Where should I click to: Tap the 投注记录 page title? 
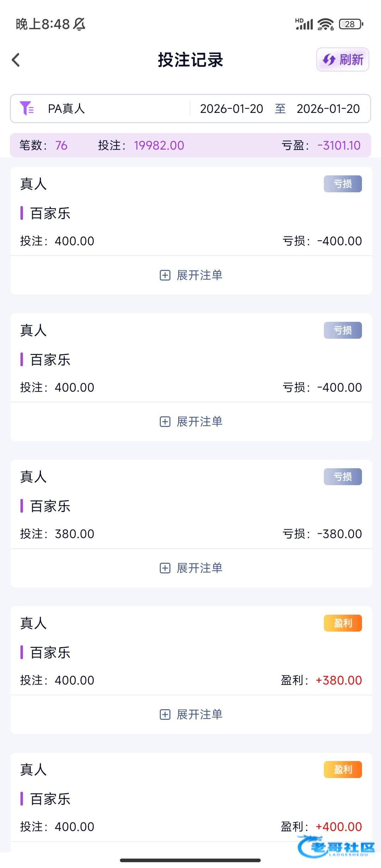(190, 60)
